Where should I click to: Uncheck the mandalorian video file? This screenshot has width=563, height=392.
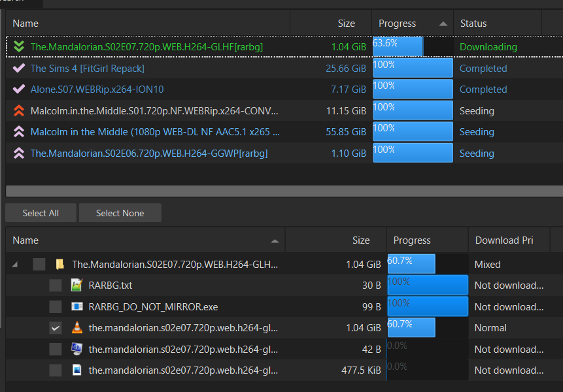pyautogui.click(x=56, y=327)
